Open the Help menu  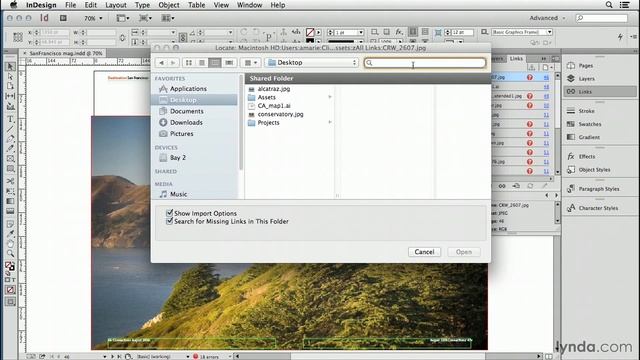(278, 5)
